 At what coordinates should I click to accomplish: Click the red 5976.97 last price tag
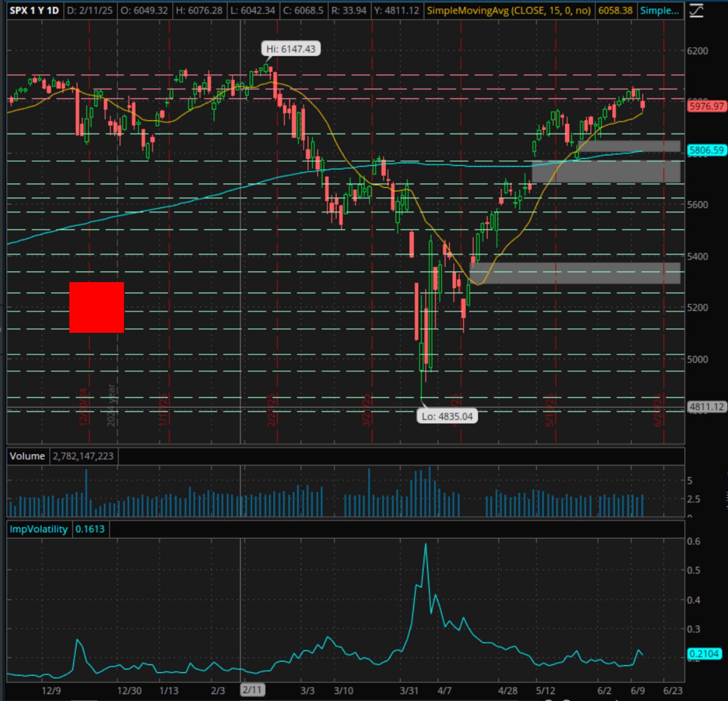pyautogui.click(x=707, y=106)
